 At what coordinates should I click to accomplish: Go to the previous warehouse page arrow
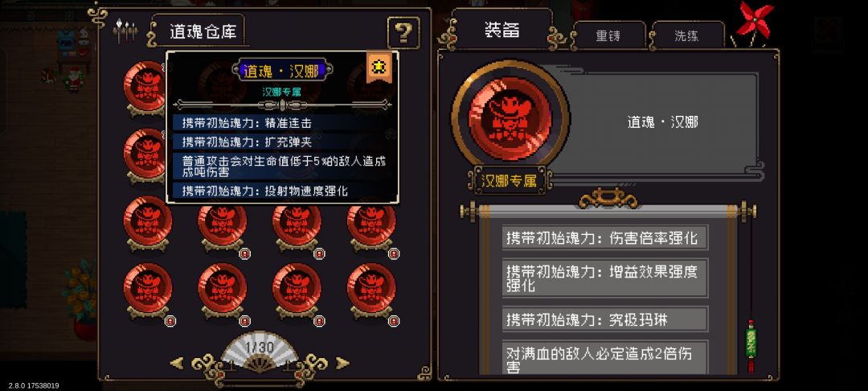(177, 364)
